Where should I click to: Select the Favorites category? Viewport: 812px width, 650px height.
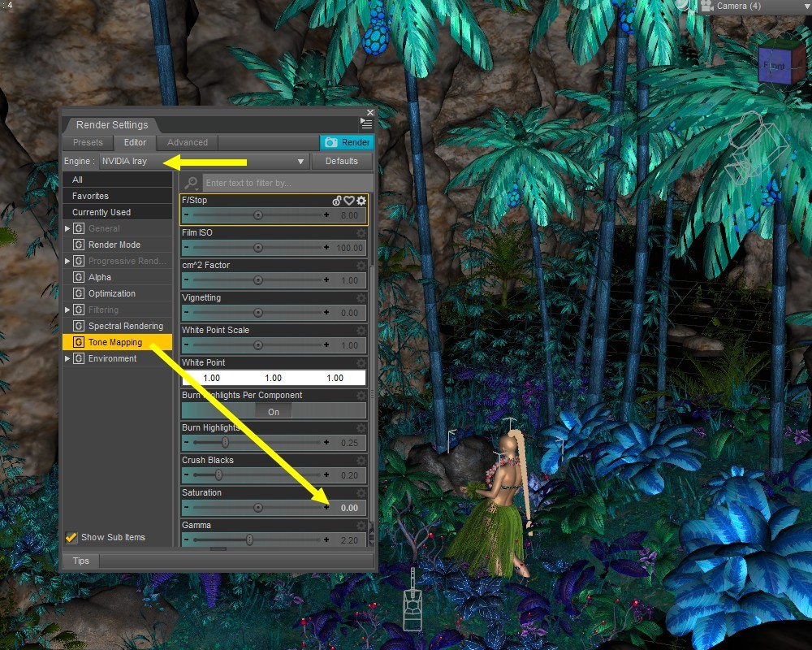point(117,196)
